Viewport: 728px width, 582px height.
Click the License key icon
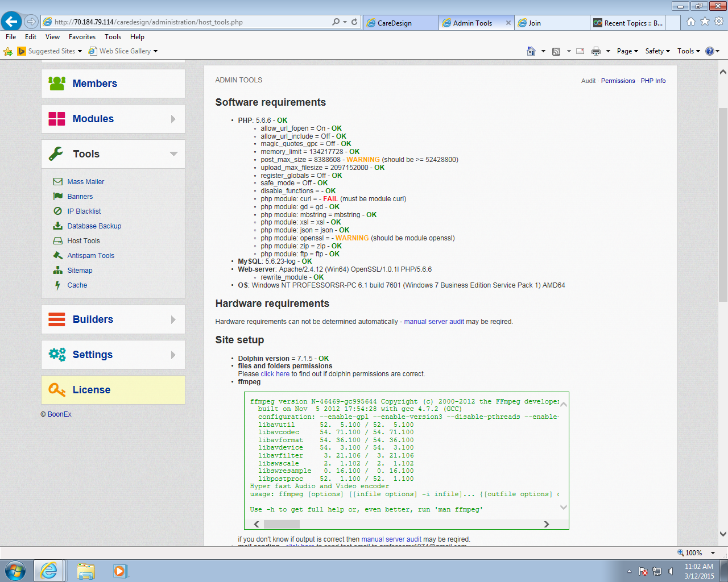[x=57, y=390]
